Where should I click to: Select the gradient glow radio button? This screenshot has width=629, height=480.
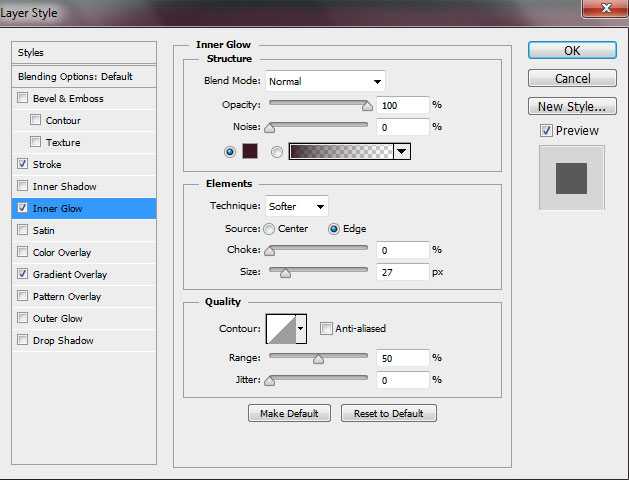278,151
